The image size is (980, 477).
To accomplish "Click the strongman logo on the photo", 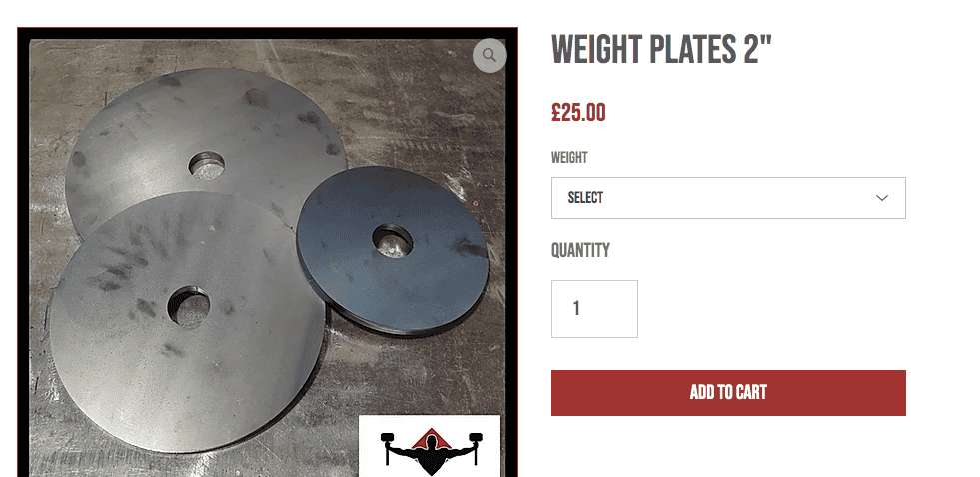I will (430, 446).
